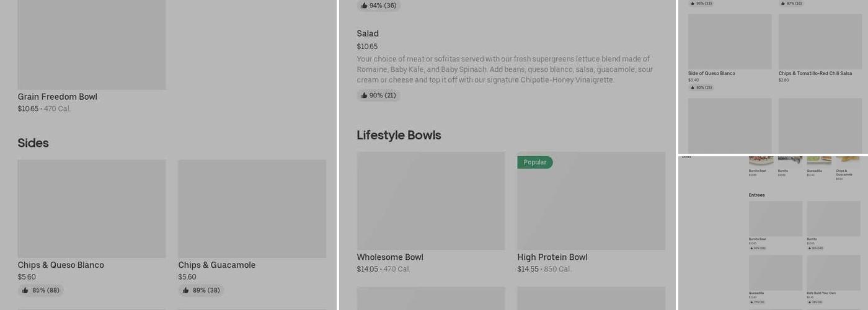868x310 pixels.
Task: Click thumbs-up icon beside 94% (36) rating
Action: click(x=365, y=6)
